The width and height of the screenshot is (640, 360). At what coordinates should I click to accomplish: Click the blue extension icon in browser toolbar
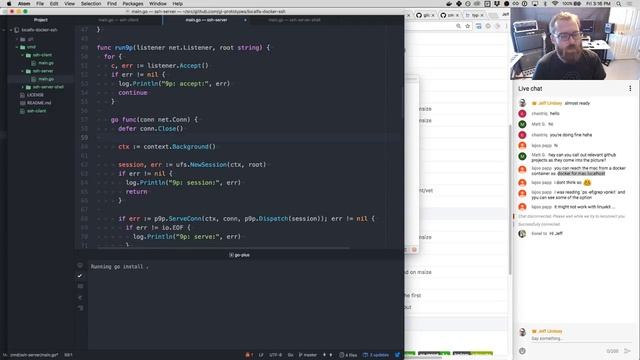point(478,26)
